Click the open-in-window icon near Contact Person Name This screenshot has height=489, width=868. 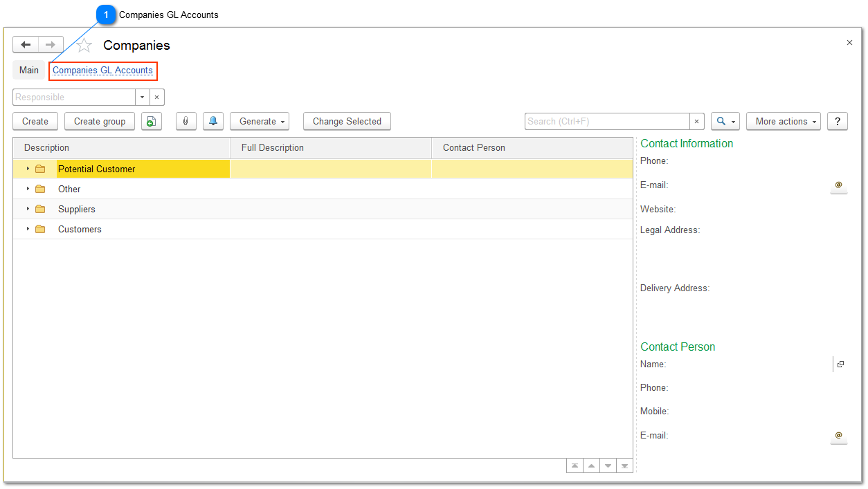(x=840, y=364)
